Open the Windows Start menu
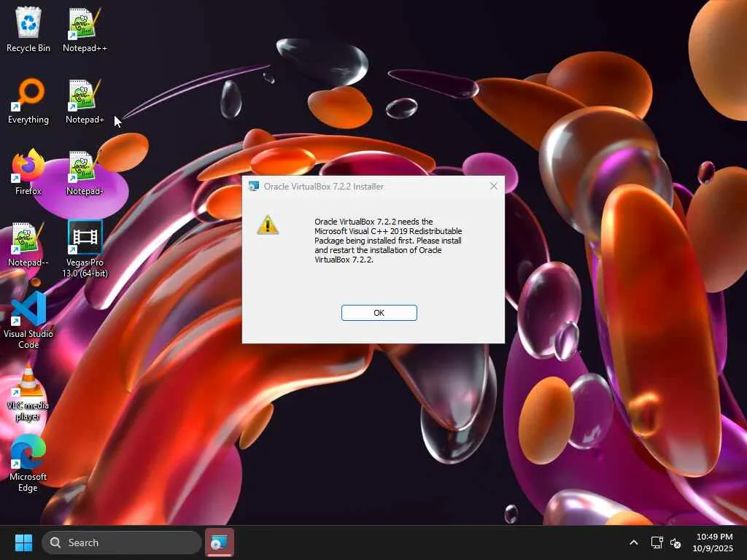747x560 pixels. 23,542
